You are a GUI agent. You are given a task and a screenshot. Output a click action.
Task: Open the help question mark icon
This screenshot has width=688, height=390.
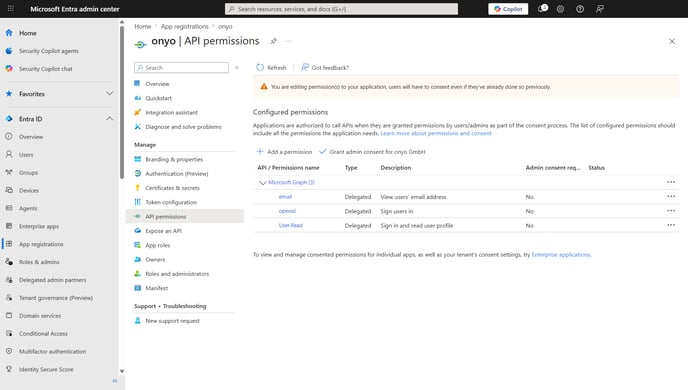click(580, 9)
